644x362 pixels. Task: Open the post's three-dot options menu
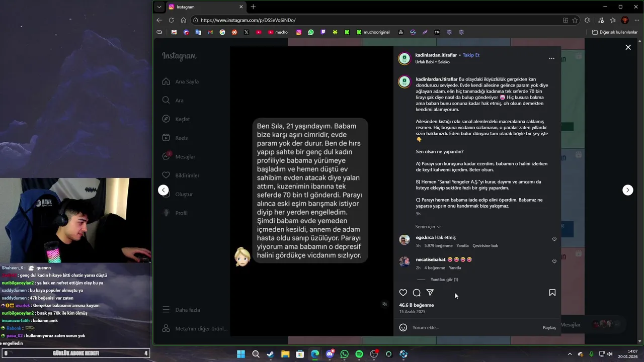click(x=551, y=58)
